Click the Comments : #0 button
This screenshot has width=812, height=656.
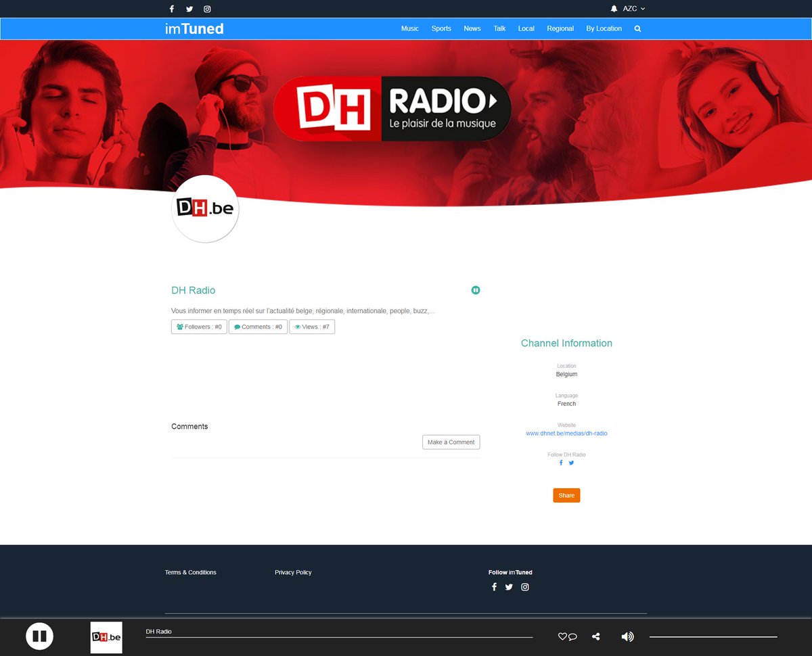click(x=258, y=327)
